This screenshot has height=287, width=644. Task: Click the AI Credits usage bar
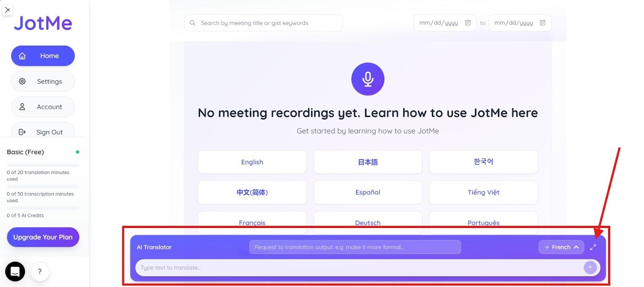[x=43, y=208]
